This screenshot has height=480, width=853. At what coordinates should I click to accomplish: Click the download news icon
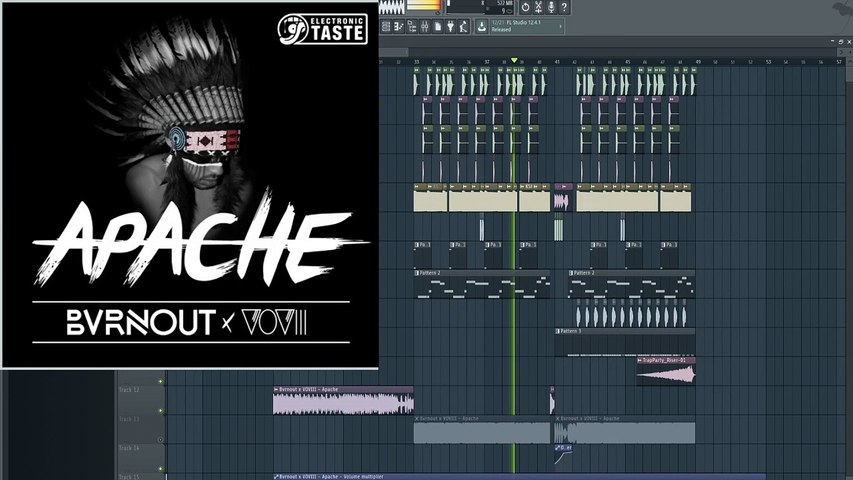pos(481,26)
